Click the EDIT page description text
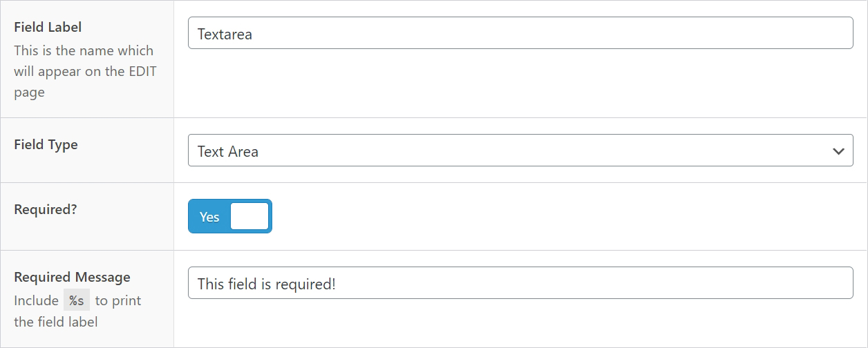This screenshot has width=868, height=348. point(84,71)
